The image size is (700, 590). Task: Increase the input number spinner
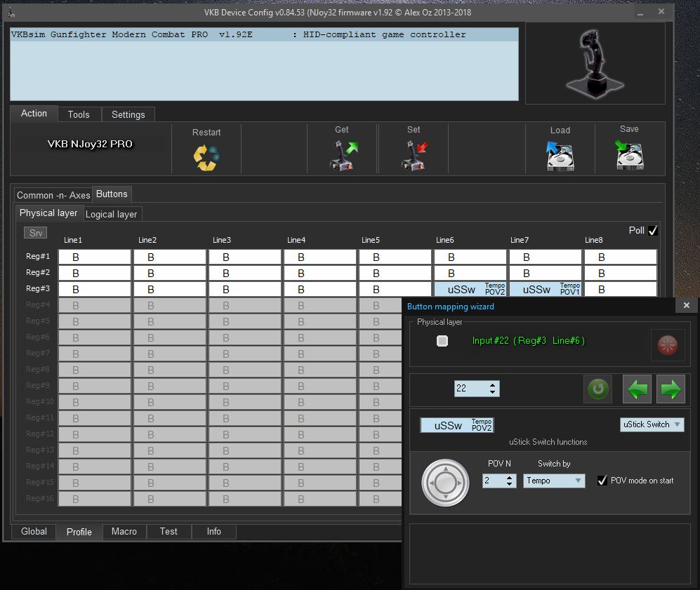[x=492, y=385]
